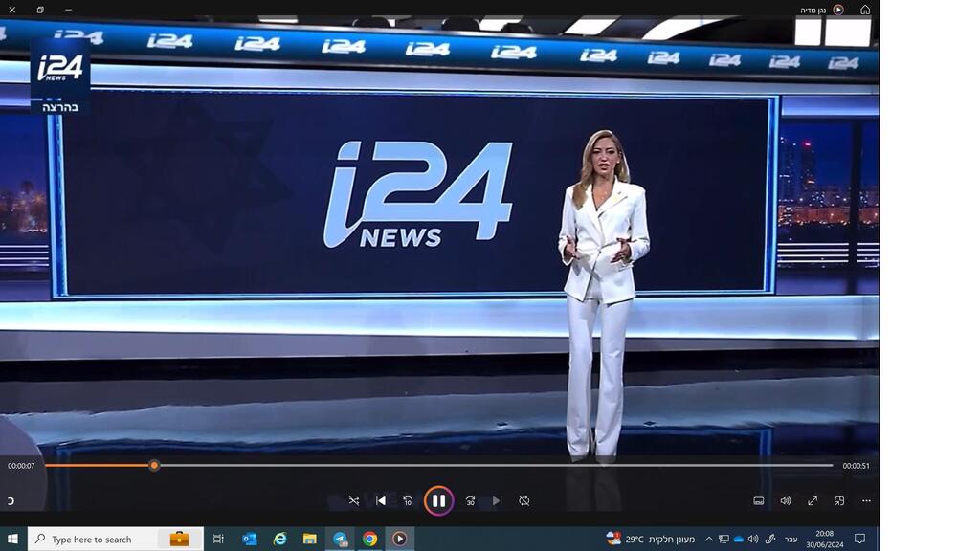Click elapsed time 00:00:07
The width and height of the screenshot is (980, 551).
21,466
